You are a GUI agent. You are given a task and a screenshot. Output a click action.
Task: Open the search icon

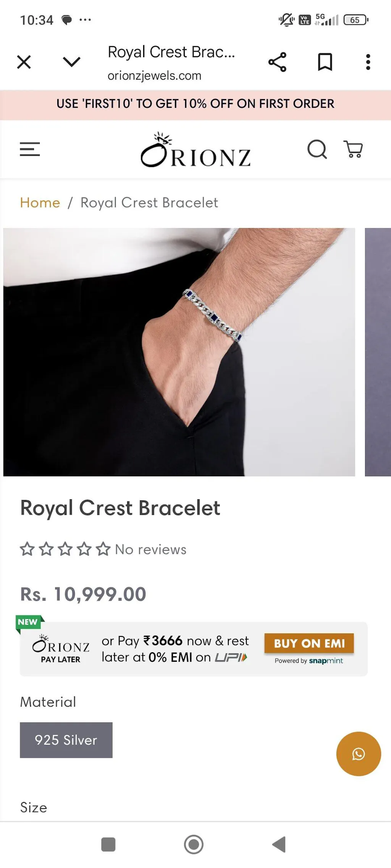point(317,149)
